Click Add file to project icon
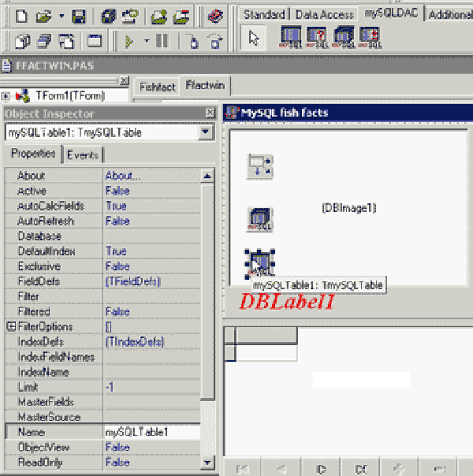The width and height of the screenshot is (473, 476). 159,17
